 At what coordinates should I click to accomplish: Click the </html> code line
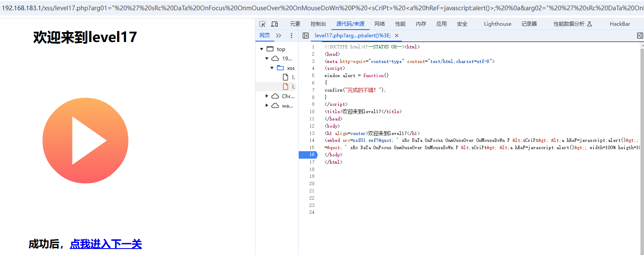[x=334, y=162]
